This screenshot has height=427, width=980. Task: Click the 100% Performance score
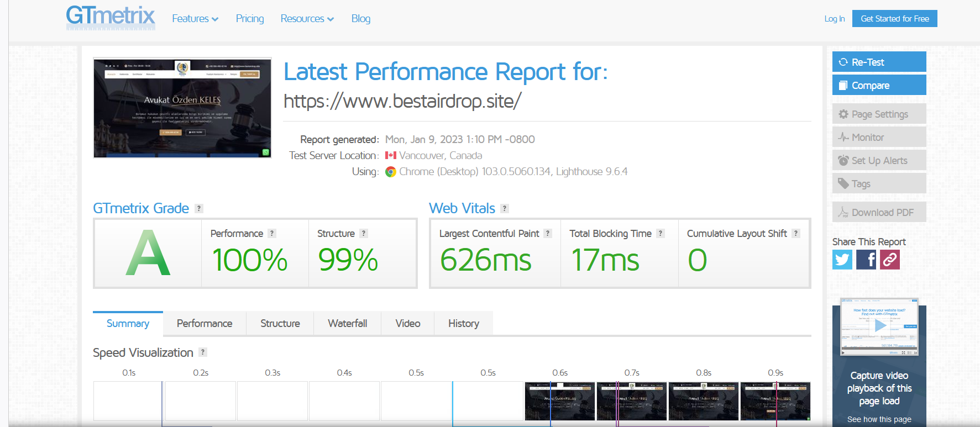click(250, 260)
